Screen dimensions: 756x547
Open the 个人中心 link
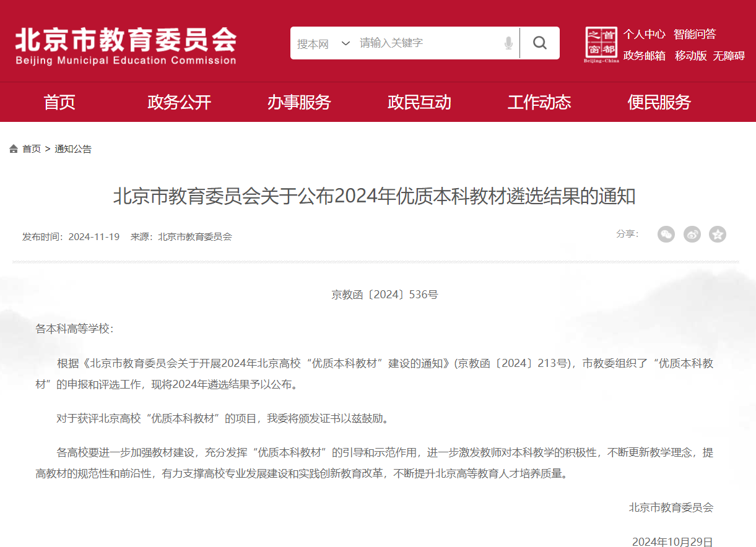[644, 34]
